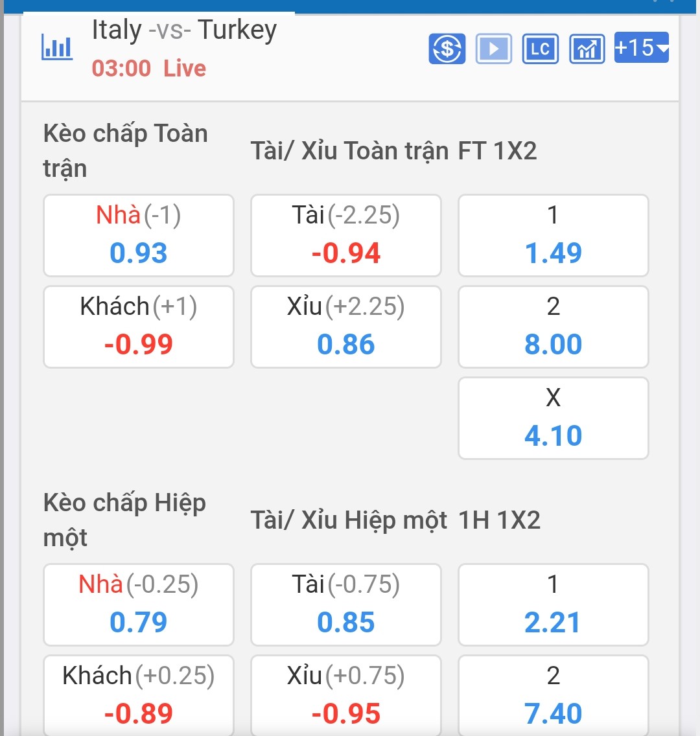Select full-time handicap Nhà (-1) at 0.93
The height and width of the screenshot is (736, 700).
[x=138, y=235]
